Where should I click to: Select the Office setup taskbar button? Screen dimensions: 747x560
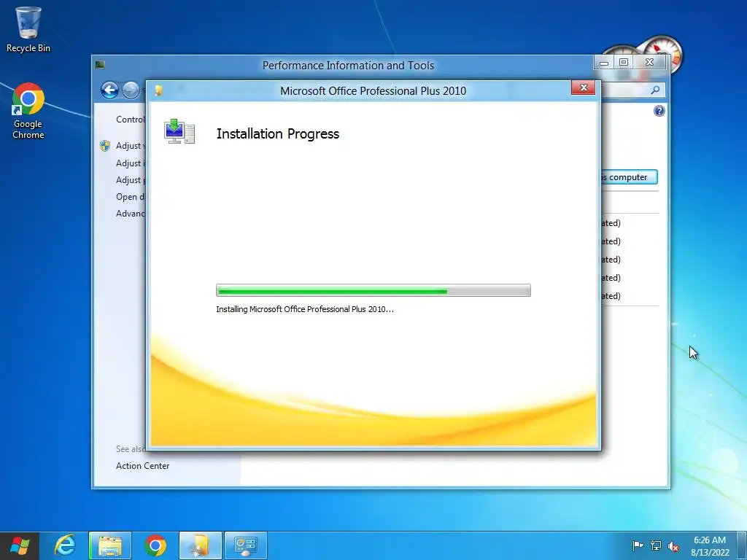[201, 545]
